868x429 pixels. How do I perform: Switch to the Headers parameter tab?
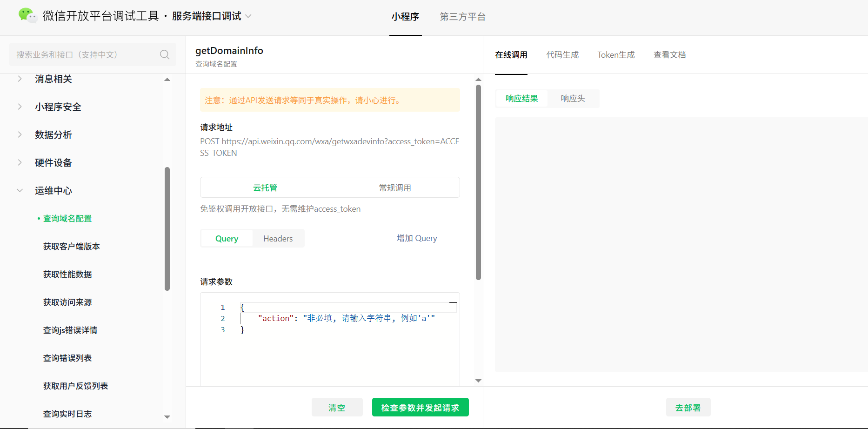[278, 239]
